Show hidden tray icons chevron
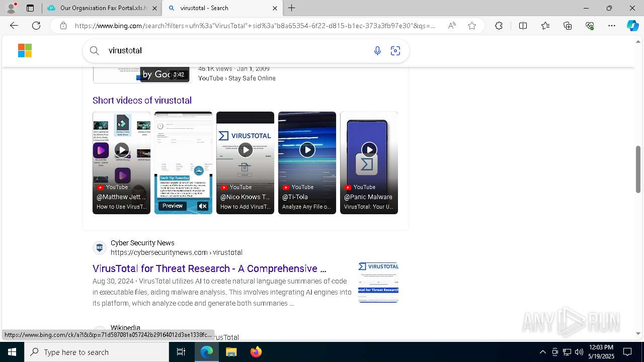Image resolution: width=644 pixels, height=362 pixels. pyautogui.click(x=543, y=352)
